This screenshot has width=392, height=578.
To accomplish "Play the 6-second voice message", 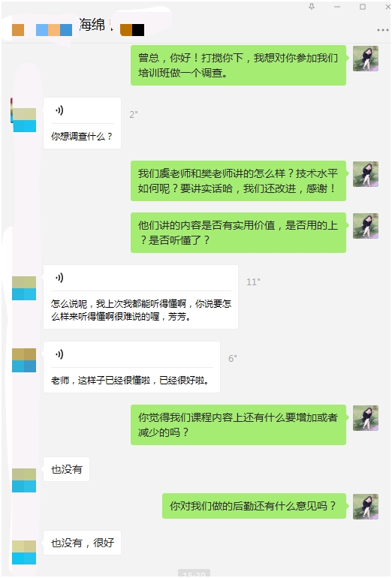I will coord(59,354).
